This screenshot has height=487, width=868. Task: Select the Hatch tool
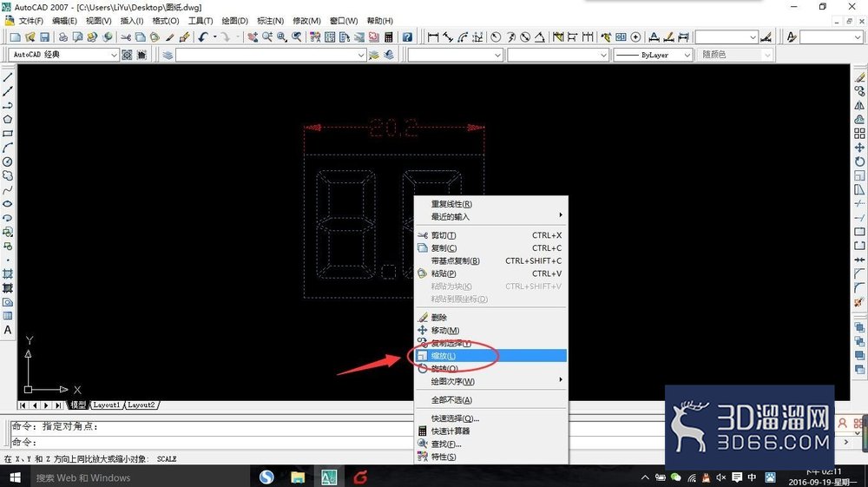[8, 274]
